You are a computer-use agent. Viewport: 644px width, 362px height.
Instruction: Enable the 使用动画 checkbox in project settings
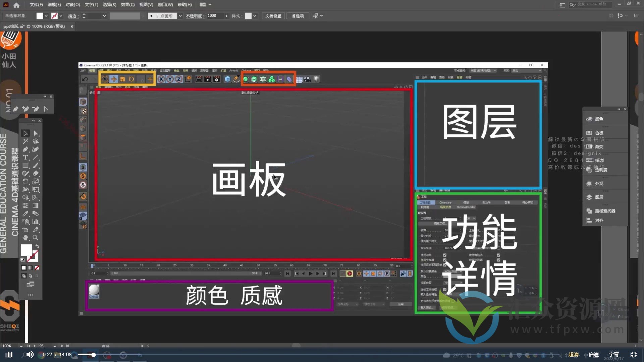click(x=445, y=255)
